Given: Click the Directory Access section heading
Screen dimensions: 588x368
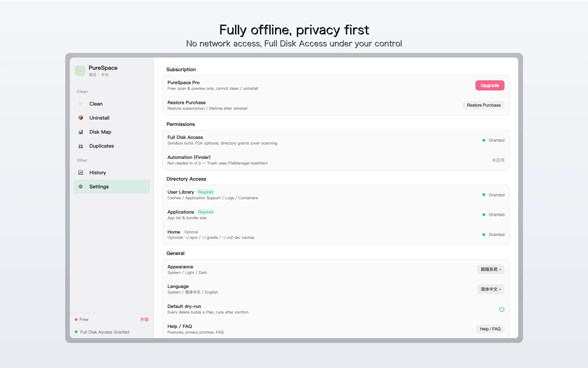Looking at the screenshot, I should click(x=186, y=179).
